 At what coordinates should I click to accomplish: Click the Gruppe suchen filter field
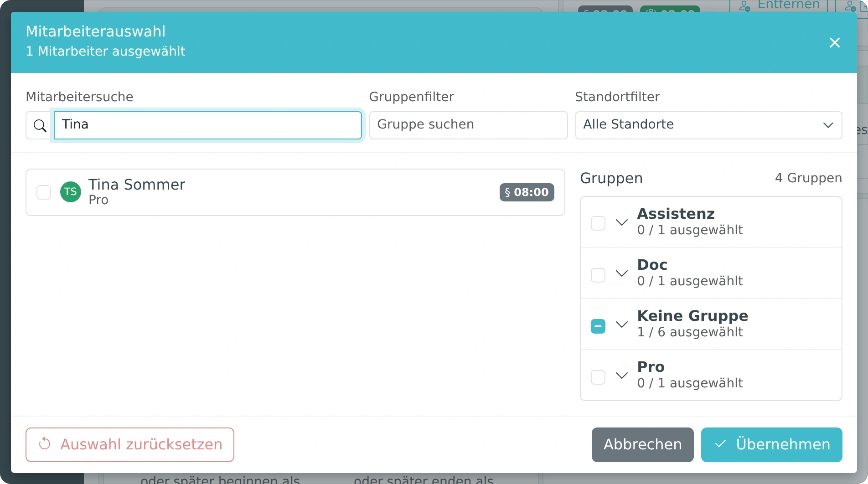tap(468, 125)
